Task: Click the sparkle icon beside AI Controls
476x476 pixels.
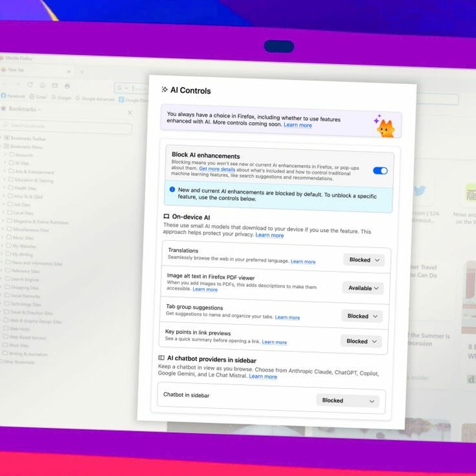Action: tap(165, 89)
